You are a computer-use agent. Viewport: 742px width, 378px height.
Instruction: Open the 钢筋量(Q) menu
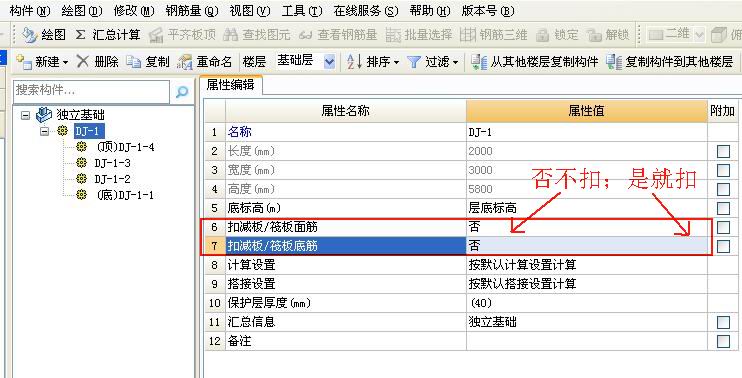[x=192, y=11]
